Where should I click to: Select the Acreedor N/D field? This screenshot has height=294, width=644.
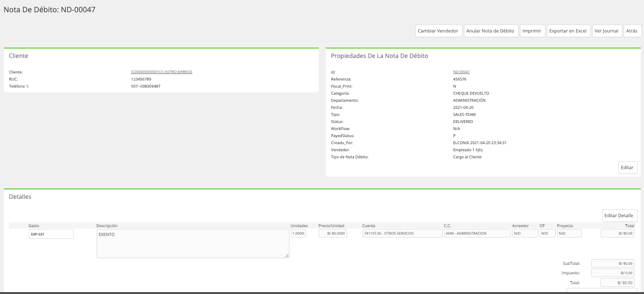coord(525,233)
